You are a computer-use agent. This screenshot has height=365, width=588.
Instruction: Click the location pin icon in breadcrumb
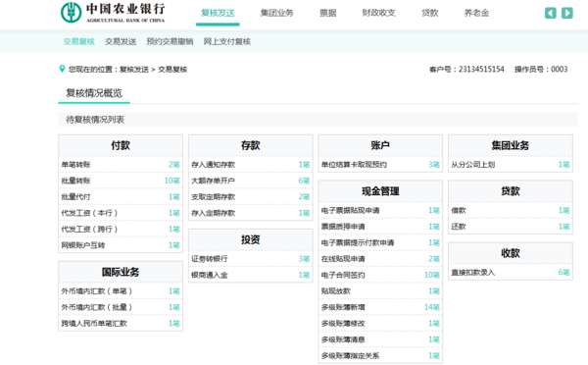tap(63, 69)
